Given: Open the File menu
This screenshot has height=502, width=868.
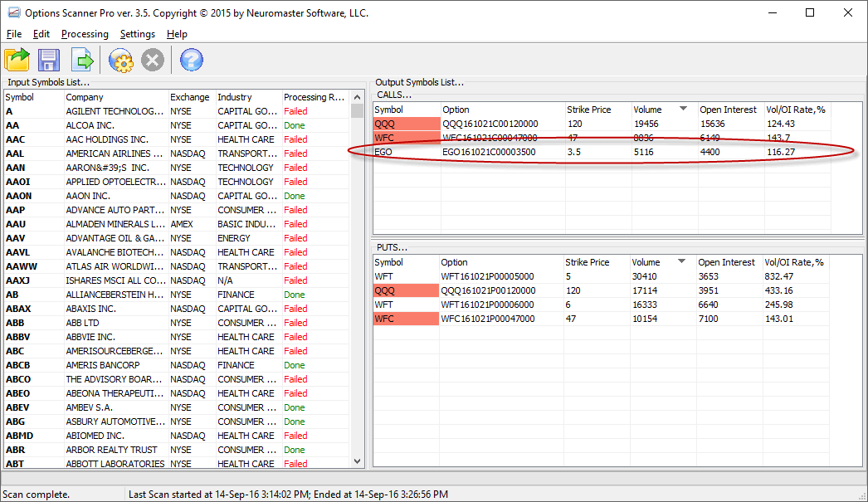Looking at the screenshot, I should click(14, 34).
